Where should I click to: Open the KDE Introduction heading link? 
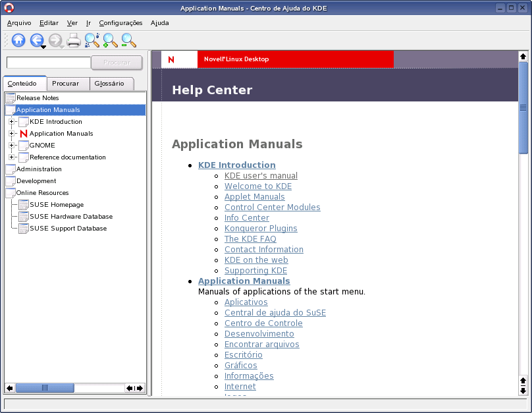(x=237, y=165)
